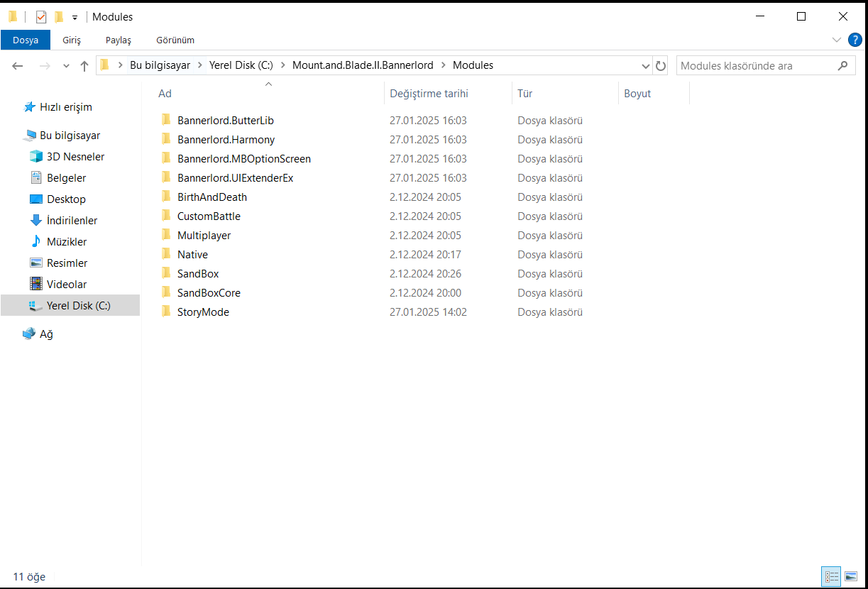This screenshot has height=589, width=868.
Task: Click the CustomBattle folder icon
Action: [166, 216]
